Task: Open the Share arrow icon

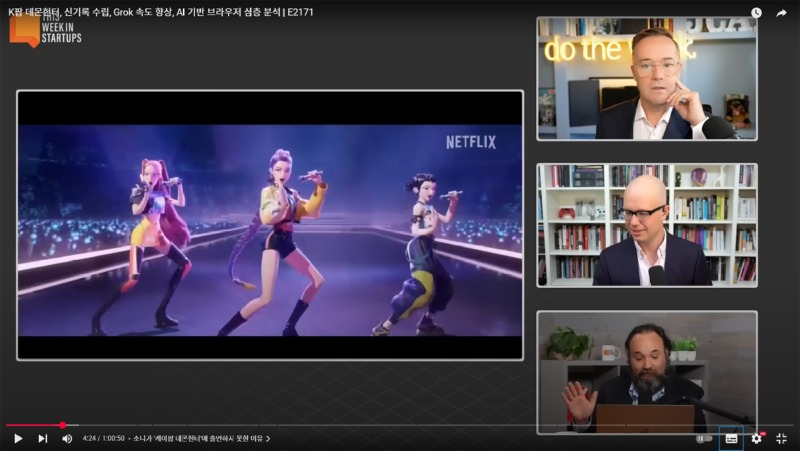Action: pyautogui.click(x=781, y=13)
